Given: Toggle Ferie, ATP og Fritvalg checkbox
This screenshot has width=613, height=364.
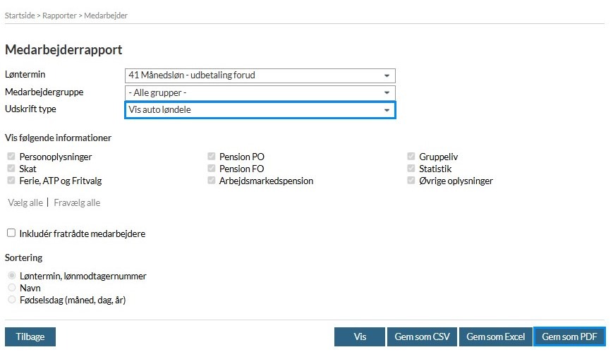Looking at the screenshot, I should (11, 181).
